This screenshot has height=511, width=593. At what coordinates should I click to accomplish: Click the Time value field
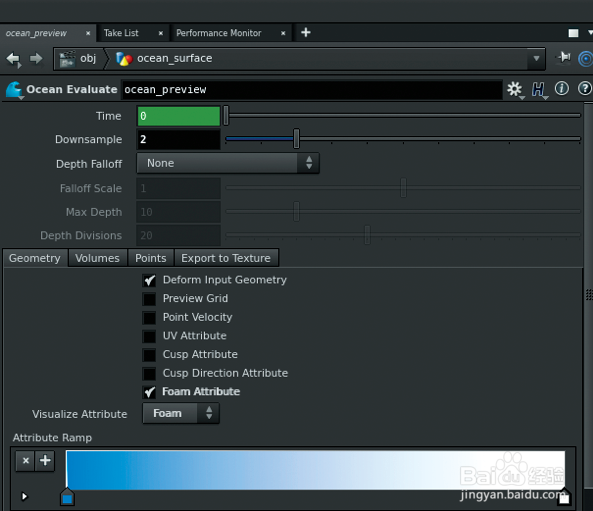(179, 116)
